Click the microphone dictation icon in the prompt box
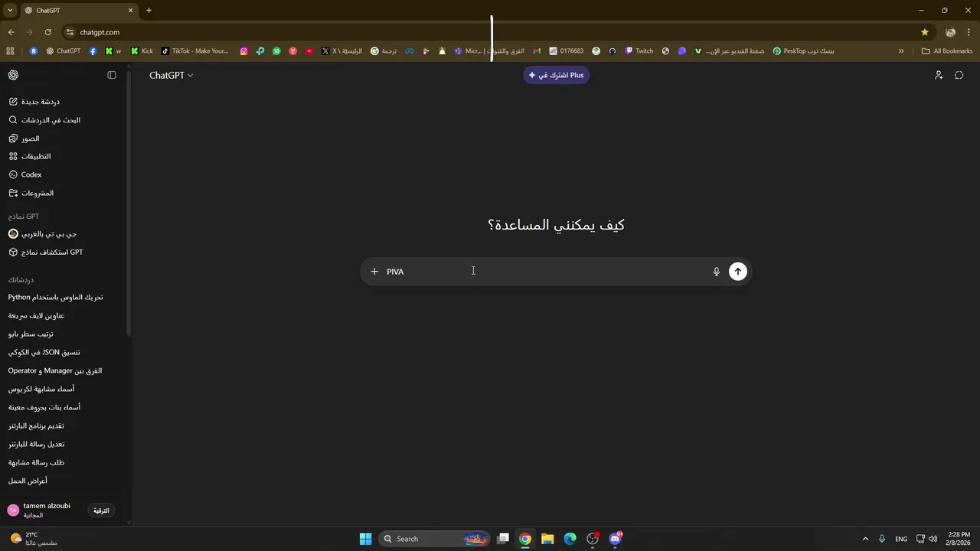The width and height of the screenshot is (980, 551). pos(717,272)
